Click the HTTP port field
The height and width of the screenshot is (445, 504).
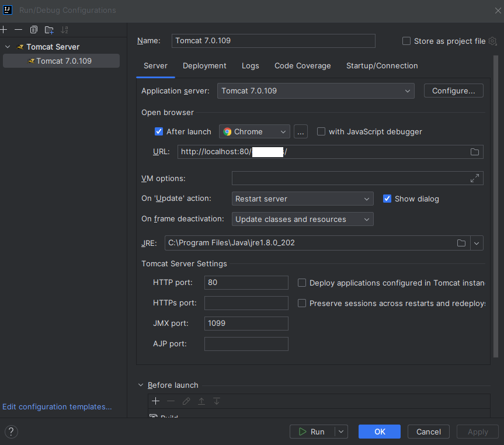246,283
